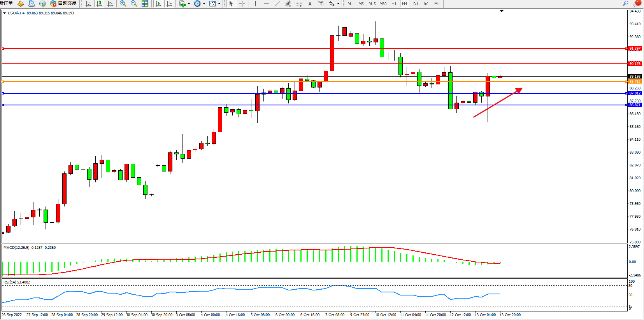This screenshot has height=320, width=644.
Task: Draw a horizontal line tool
Action: pos(266,4)
